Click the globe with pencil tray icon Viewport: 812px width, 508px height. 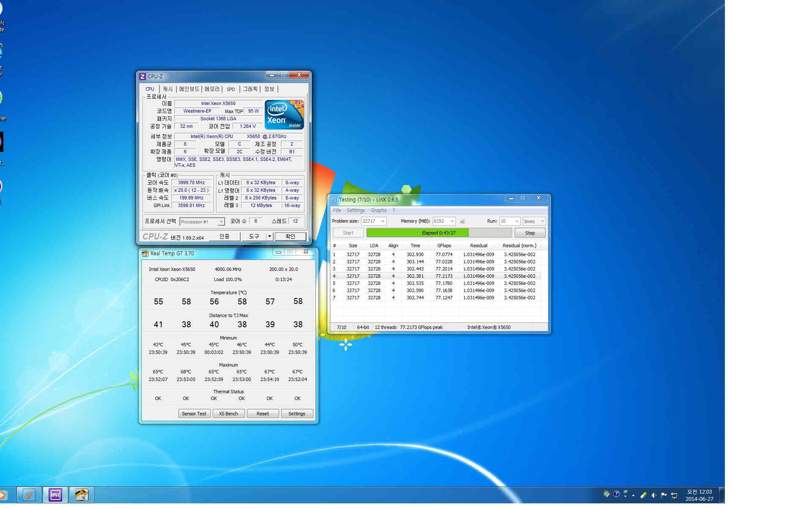pyautogui.click(x=606, y=494)
